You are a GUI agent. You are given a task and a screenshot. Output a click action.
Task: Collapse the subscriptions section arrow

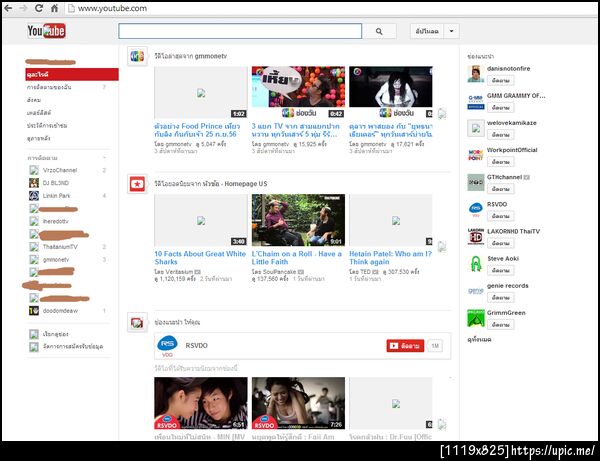tap(104, 158)
